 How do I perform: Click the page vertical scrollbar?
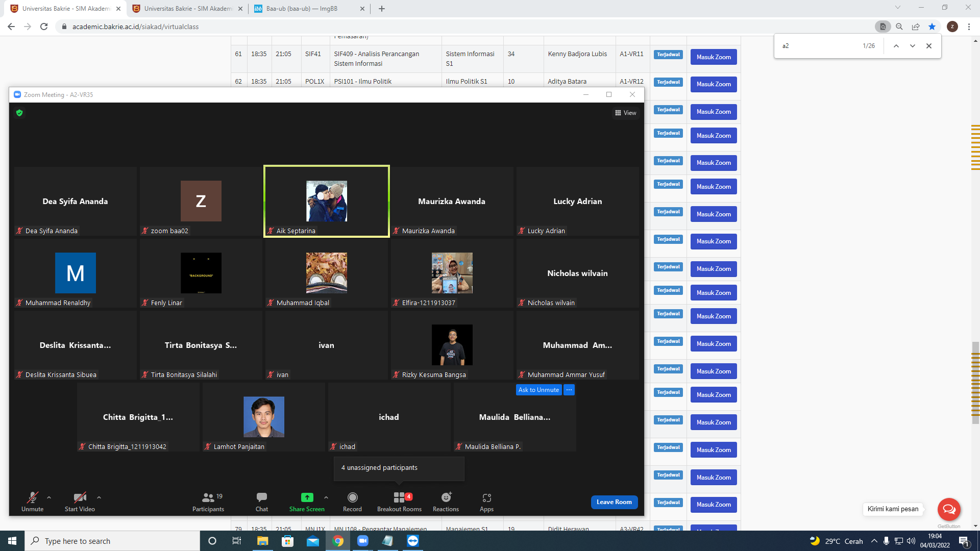976,383
